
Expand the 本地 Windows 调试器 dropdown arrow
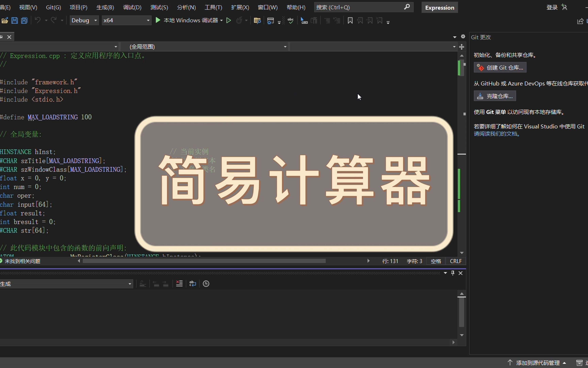point(221,20)
